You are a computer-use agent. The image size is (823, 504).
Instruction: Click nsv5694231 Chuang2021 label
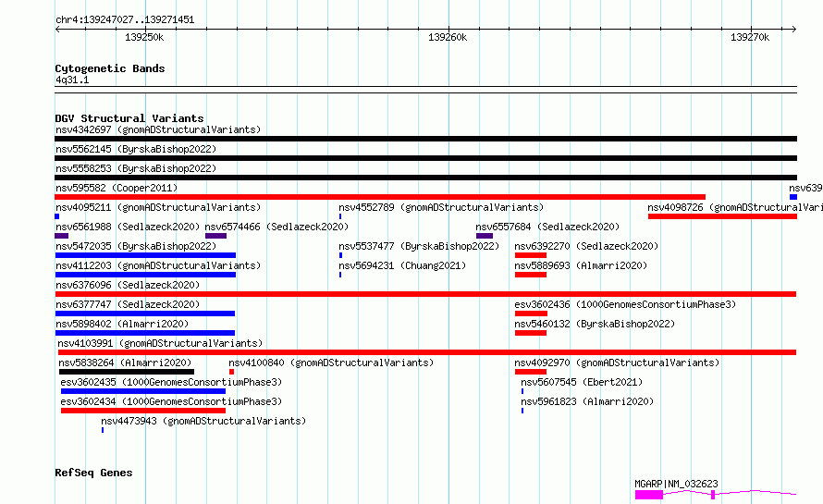[402, 265]
